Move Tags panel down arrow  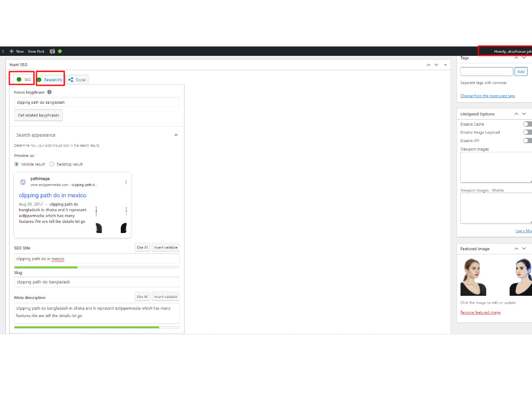[x=524, y=58]
